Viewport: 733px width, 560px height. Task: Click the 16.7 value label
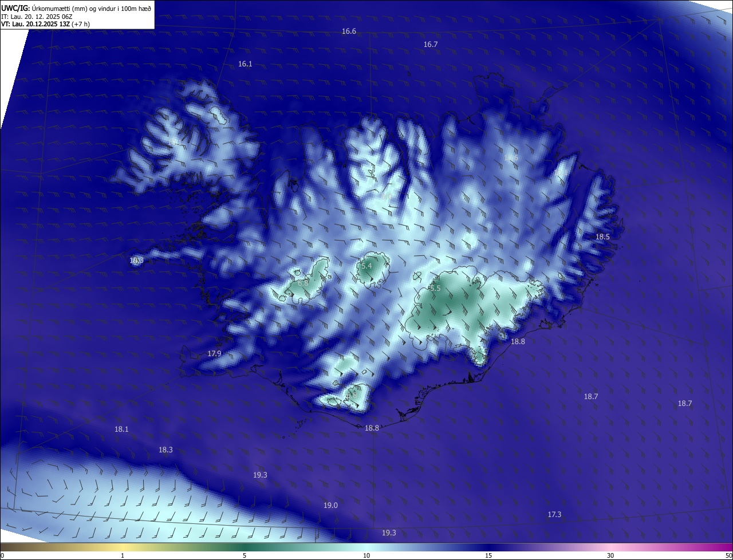coord(431,45)
